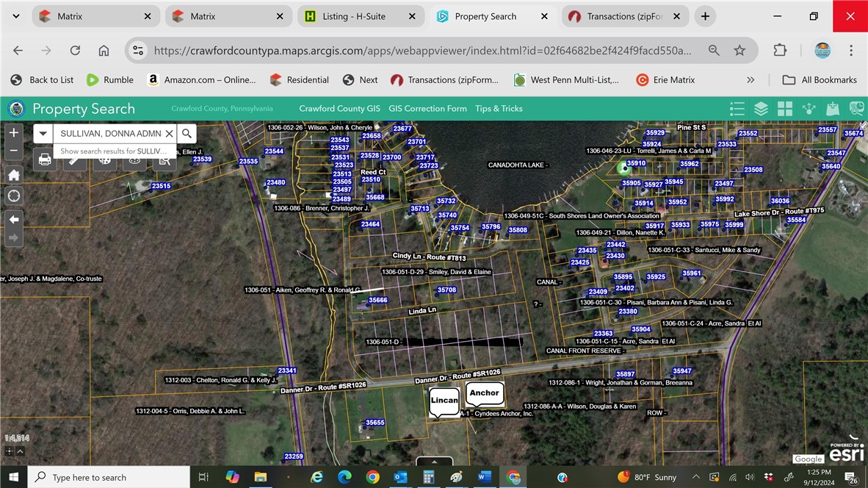Clear the search box text
The width and height of the screenshot is (868, 488).
point(169,133)
